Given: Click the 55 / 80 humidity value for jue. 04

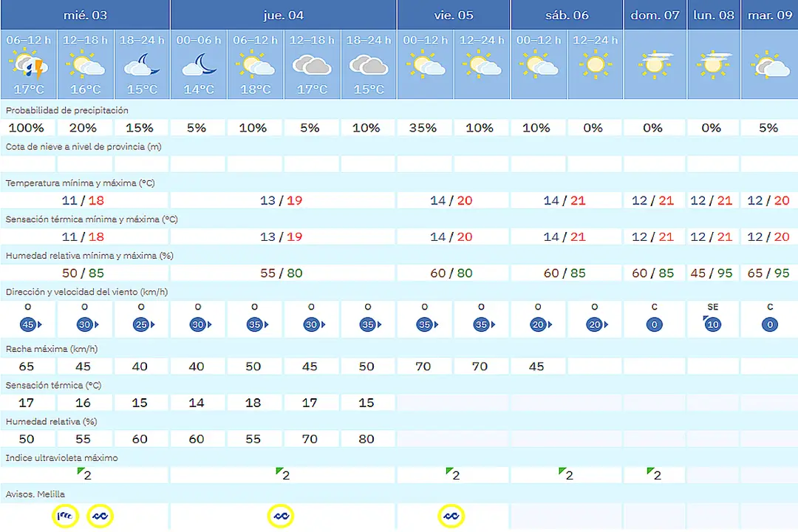Looking at the screenshot, I should 282,273.
